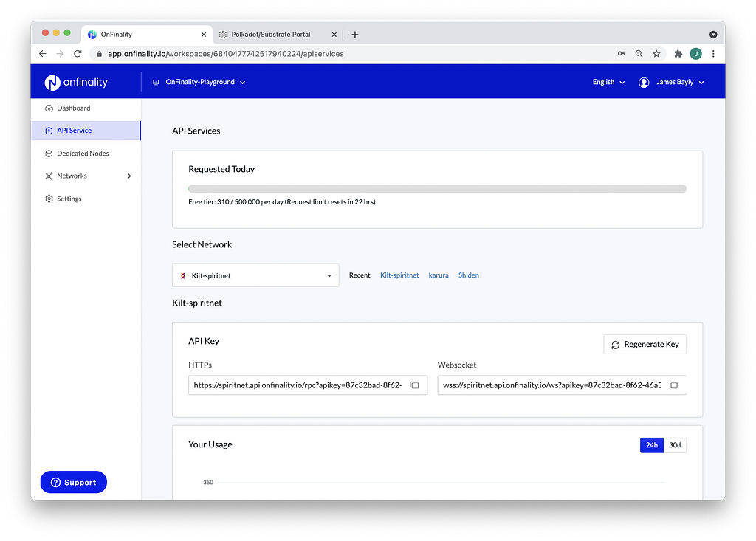Reload the page with the refresh icon
Image resolution: width=756 pixels, height=541 pixels.
point(78,54)
